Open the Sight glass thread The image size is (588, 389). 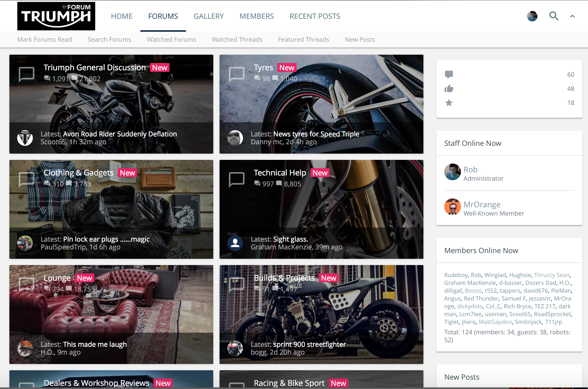[x=291, y=239]
